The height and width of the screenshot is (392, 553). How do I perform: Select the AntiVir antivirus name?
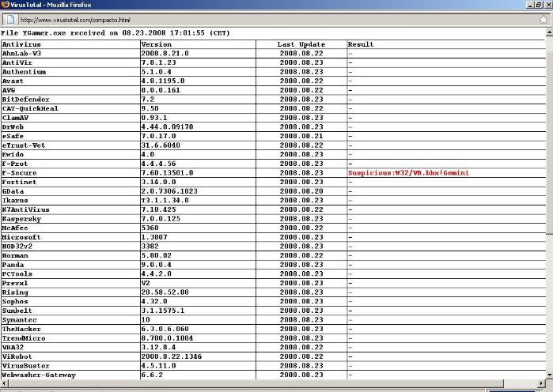pos(17,62)
